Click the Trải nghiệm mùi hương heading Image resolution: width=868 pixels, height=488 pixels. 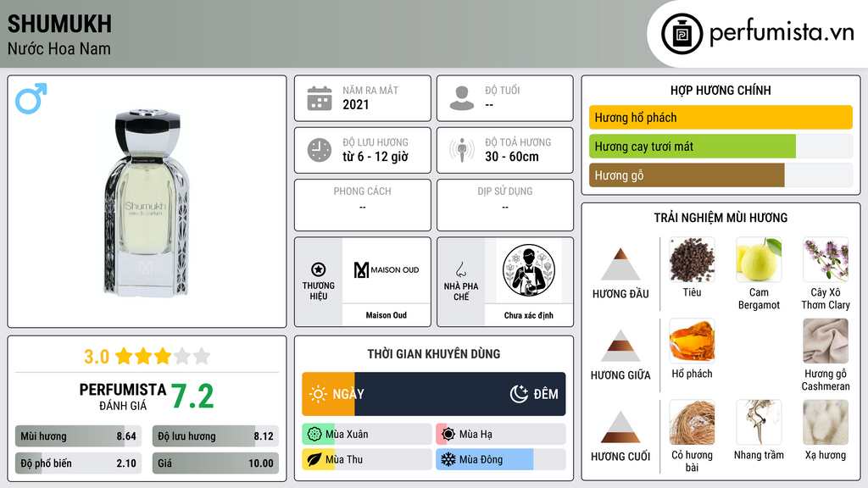point(721,218)
